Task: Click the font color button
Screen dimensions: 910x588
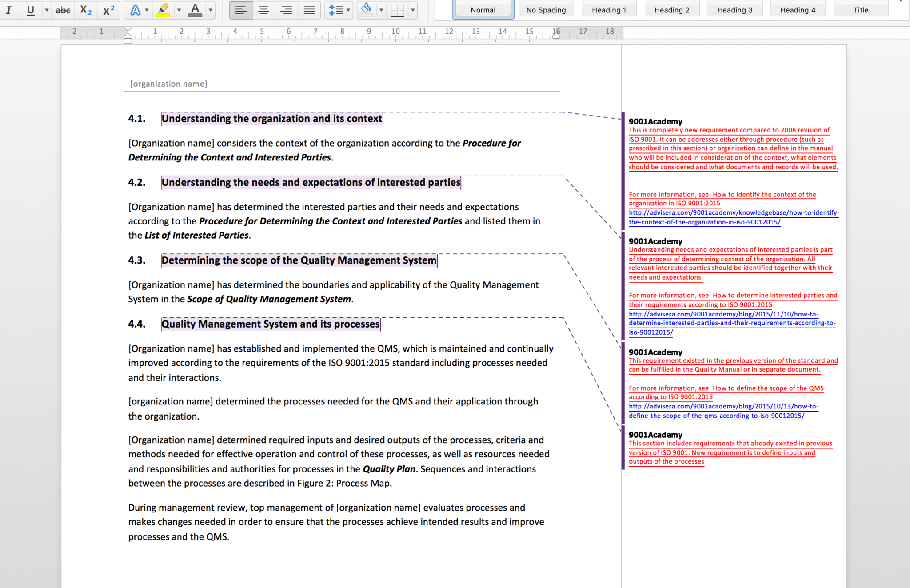Action: pyautogui.click(x=195, y=10)
